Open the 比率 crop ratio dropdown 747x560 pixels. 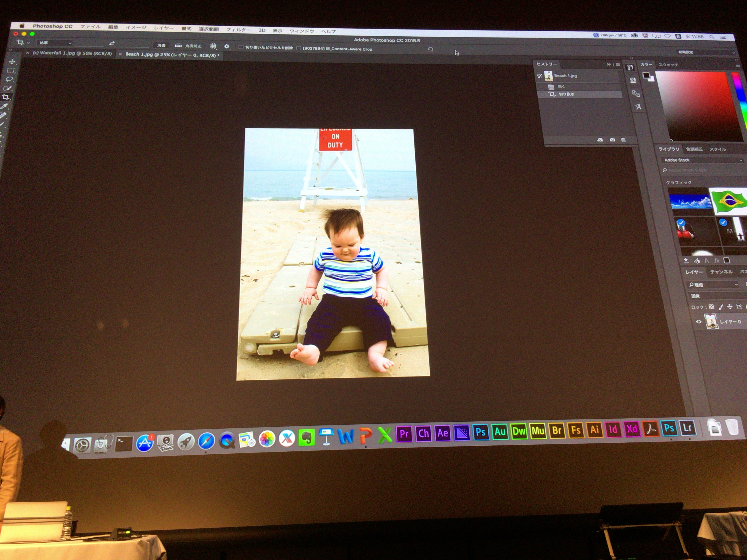55,43
